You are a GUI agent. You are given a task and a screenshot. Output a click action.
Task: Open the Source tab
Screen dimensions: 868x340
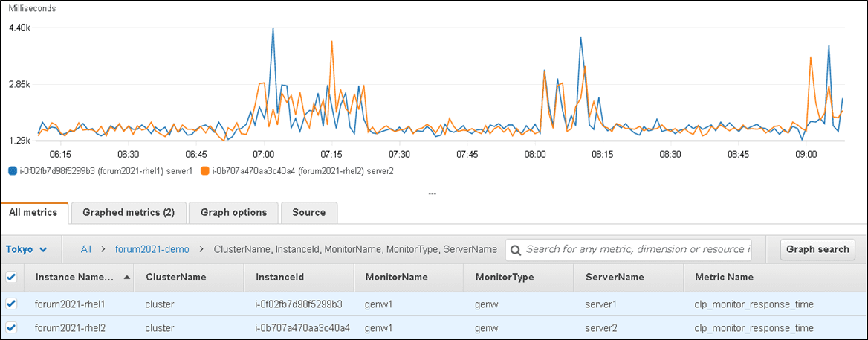point(308,212)
